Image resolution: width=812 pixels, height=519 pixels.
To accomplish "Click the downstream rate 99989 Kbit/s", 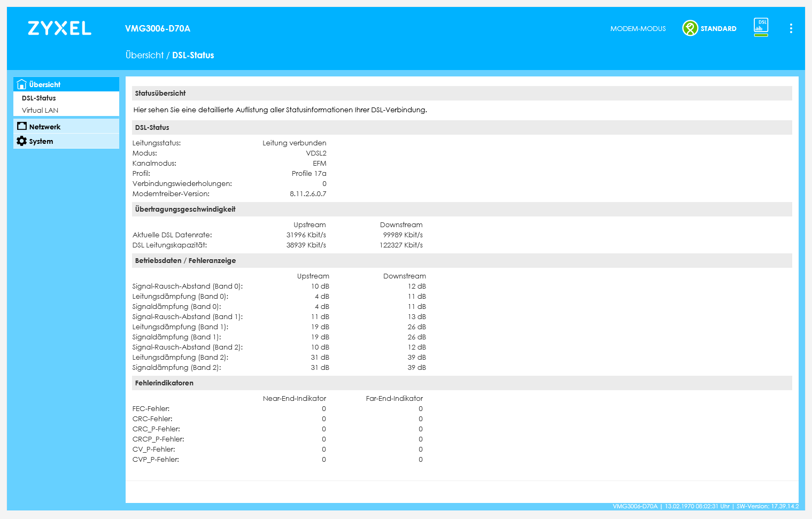I will [x=403, y=235].
